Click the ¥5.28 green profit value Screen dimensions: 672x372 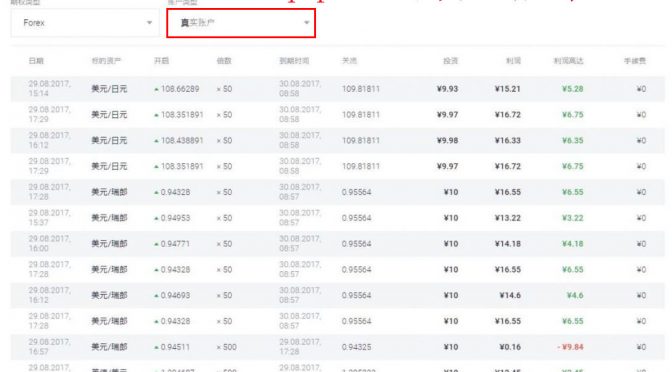[x=573, y=89]
